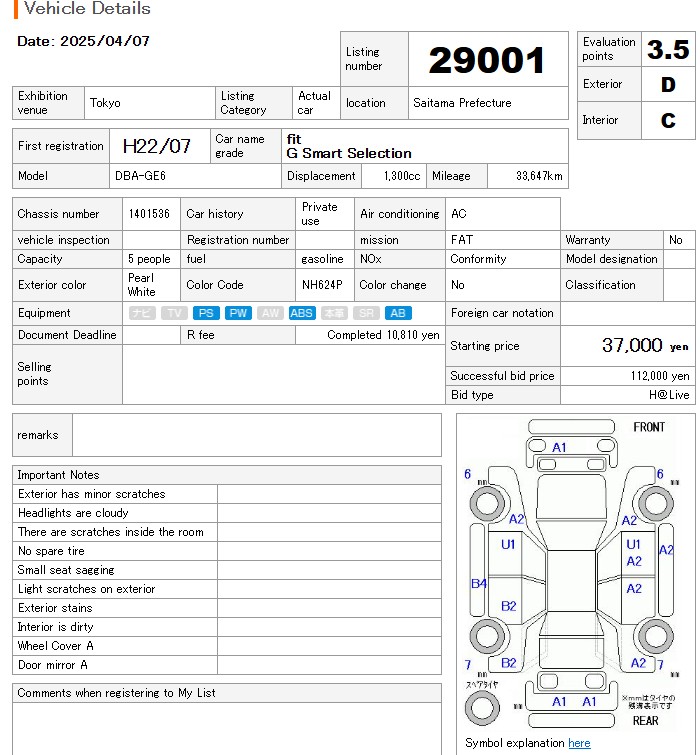The height and width of the screenshot is (755, 700).
Task: Click the greyed-out SR sunroof badge
Action: tap(366, 313)
